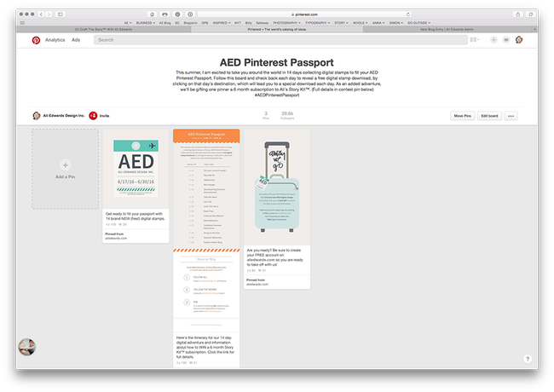The image size is (554, 392).
Task: Click the help question mark icon
Action: [528, 359]
